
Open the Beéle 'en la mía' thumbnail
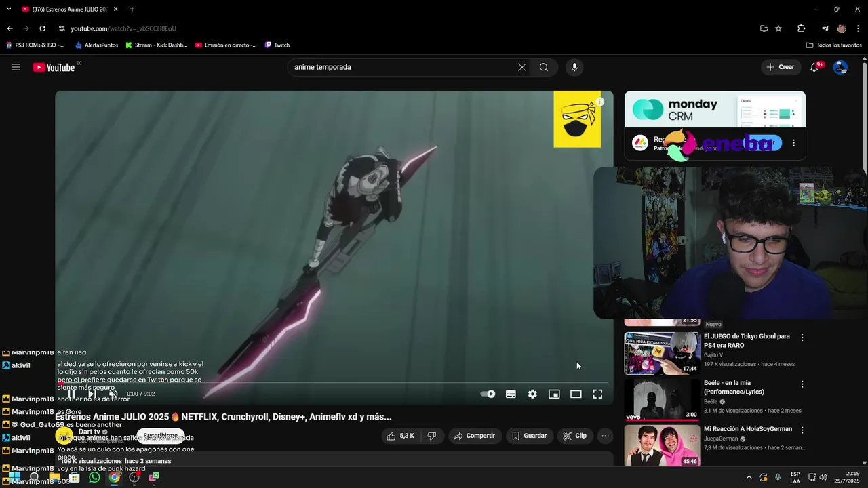click(x=662, y=400)
